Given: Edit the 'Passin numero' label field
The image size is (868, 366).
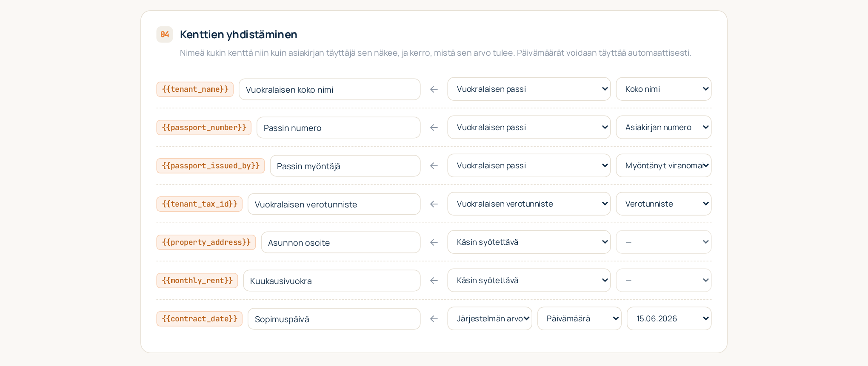Looking at the screenshot, I should [x=338, y=128].
